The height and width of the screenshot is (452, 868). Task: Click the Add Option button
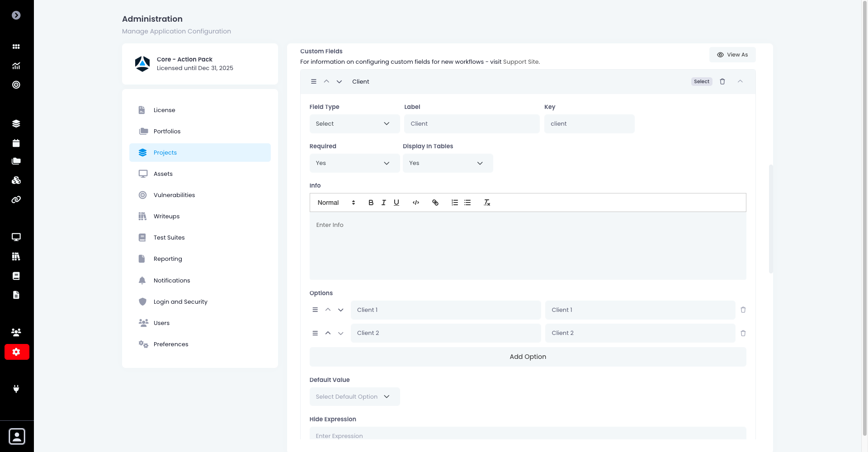pyautogui.click(x=527, y=357)
